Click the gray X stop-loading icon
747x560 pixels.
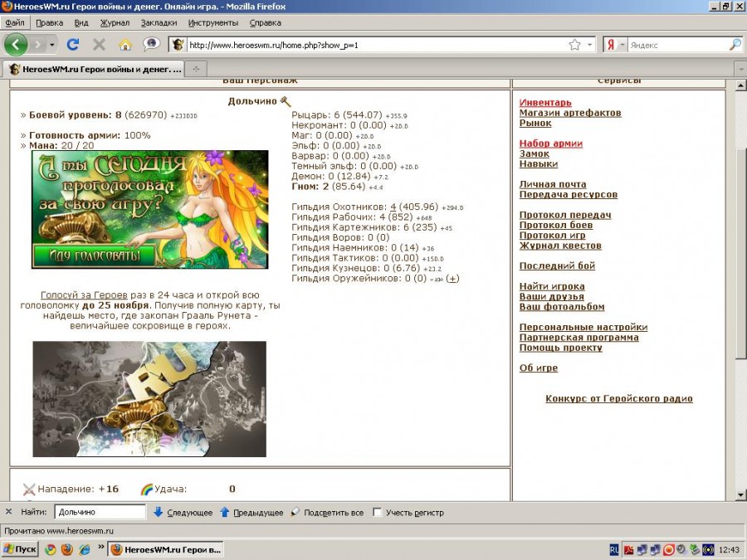click(99, 45)
